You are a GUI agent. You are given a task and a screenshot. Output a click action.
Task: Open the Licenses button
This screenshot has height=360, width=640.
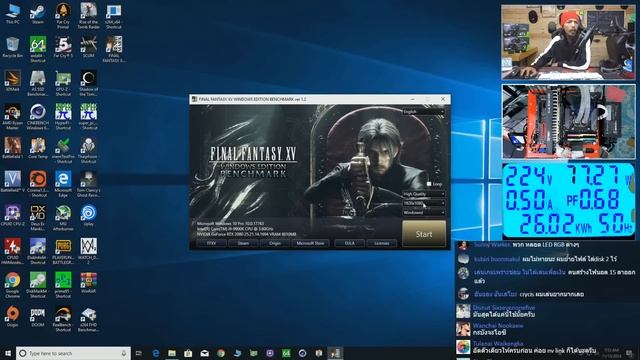point(382,243)
